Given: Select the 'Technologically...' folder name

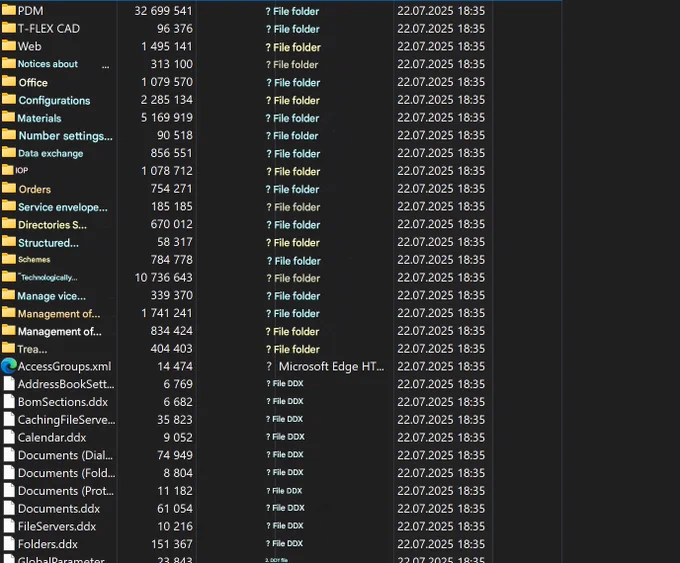Looking at the screenshot, I should click(x=48, y=277).
